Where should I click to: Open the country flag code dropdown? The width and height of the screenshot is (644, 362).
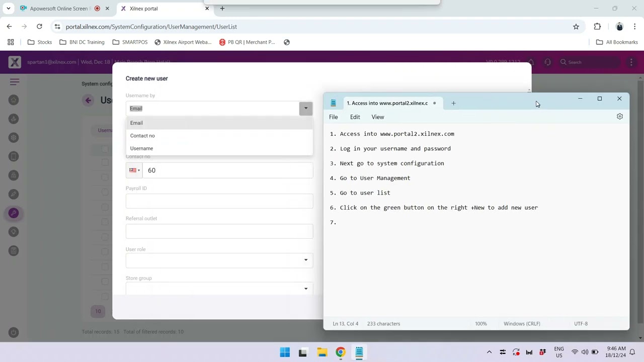pyautogui.click(x=134, y=170)
